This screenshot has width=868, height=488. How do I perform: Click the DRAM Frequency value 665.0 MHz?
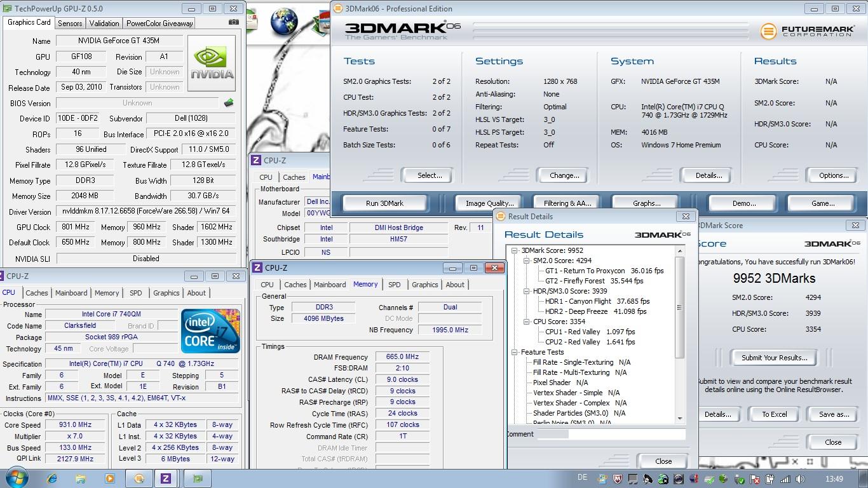click(402, 357)
